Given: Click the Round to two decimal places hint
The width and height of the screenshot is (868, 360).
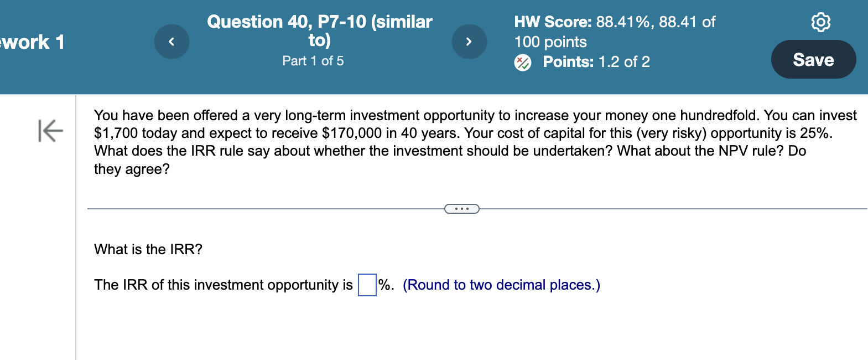Looking at the screenshot, I should click(x=501, y=285).
